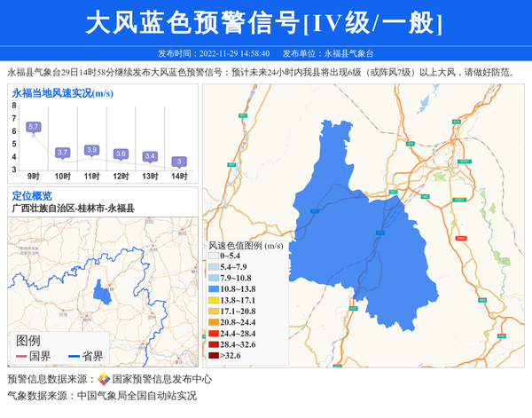Viewport: 532px width, 418px height.
Task: Click the 国家预警信息发布中心 logo icon
Action: coord(104,379)
